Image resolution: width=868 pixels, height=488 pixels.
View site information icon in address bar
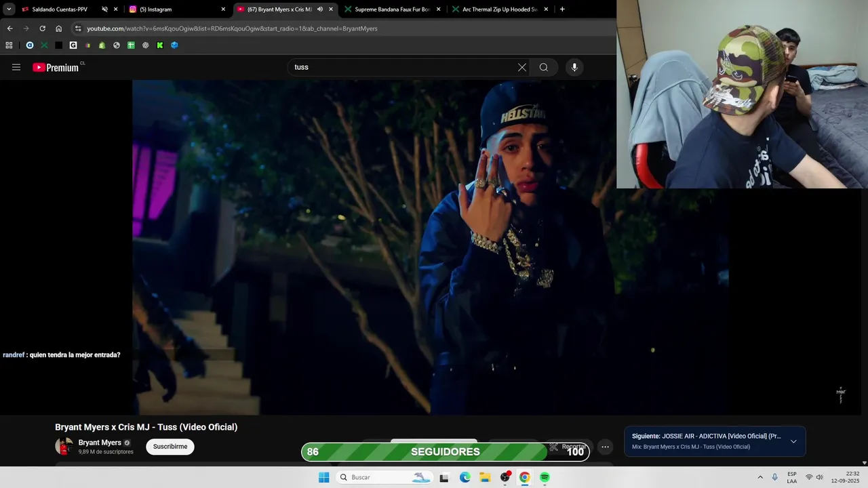coord(78,28)
